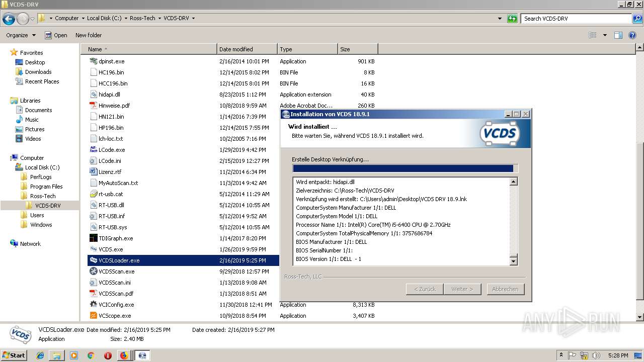Image resolution: width=644 pixels, height=362 pixels.
Task: Open Firefox from the taskbar
Action: 124,355
